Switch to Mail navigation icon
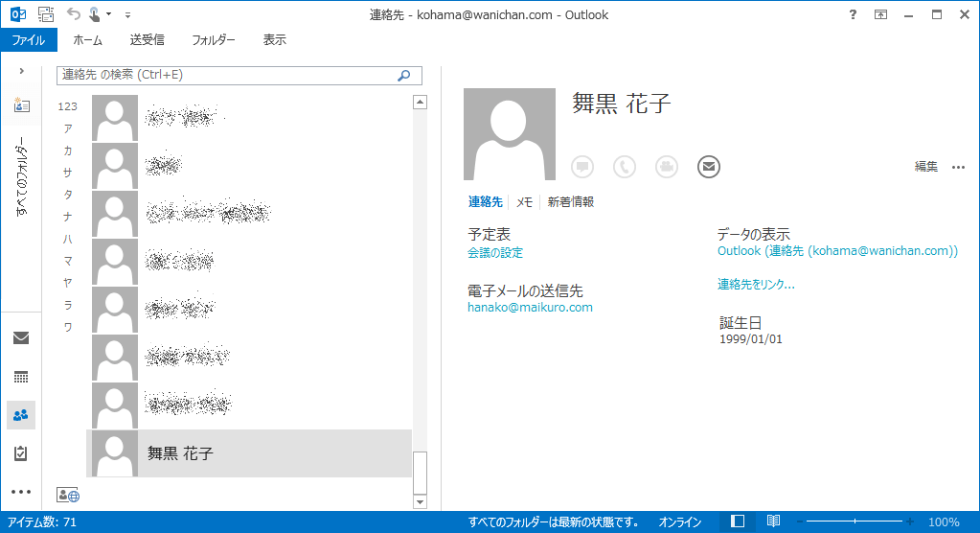This screenshot has height=533, width=980. coord(21,337)
